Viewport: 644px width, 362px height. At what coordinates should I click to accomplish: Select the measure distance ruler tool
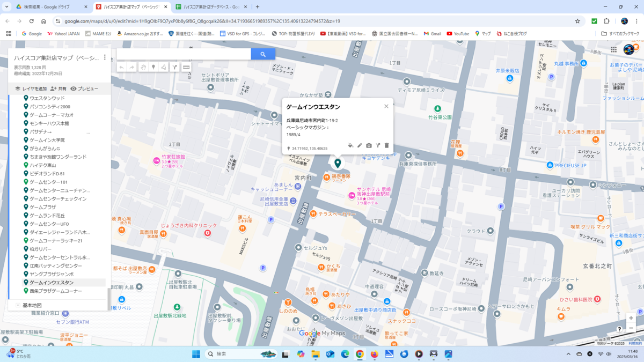pyautogui.click(x=186, y=67)
